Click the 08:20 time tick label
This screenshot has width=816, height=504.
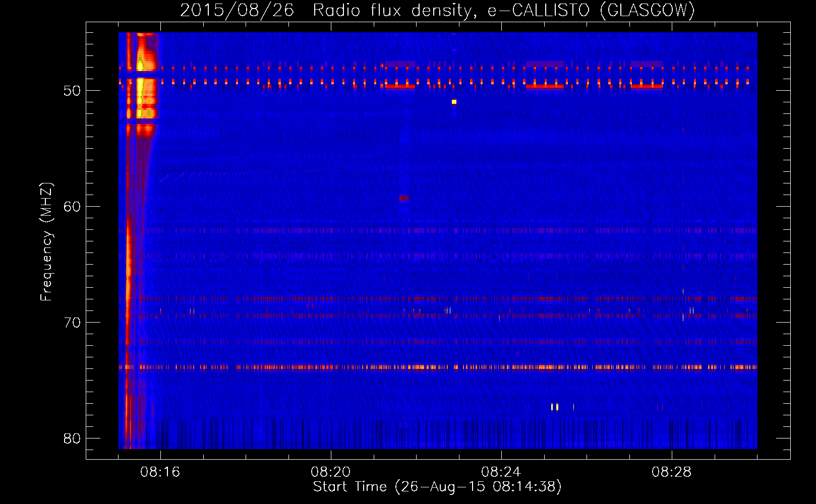331,472
